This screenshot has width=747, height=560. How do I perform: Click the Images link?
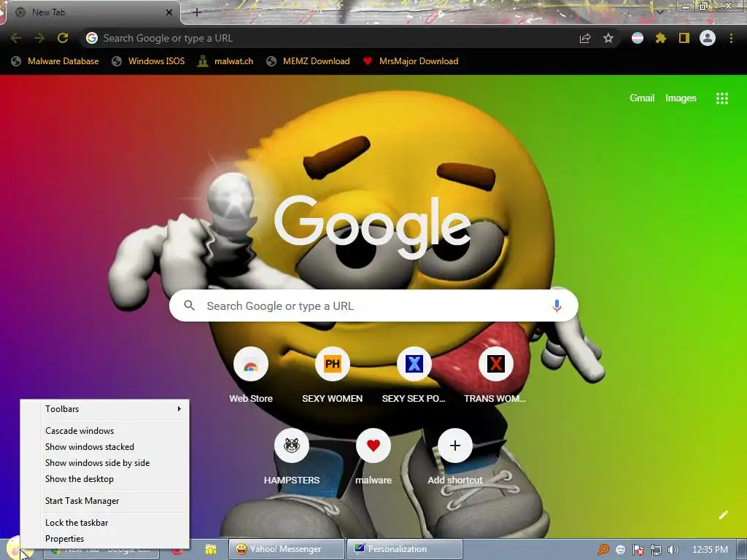coord(681,98)
